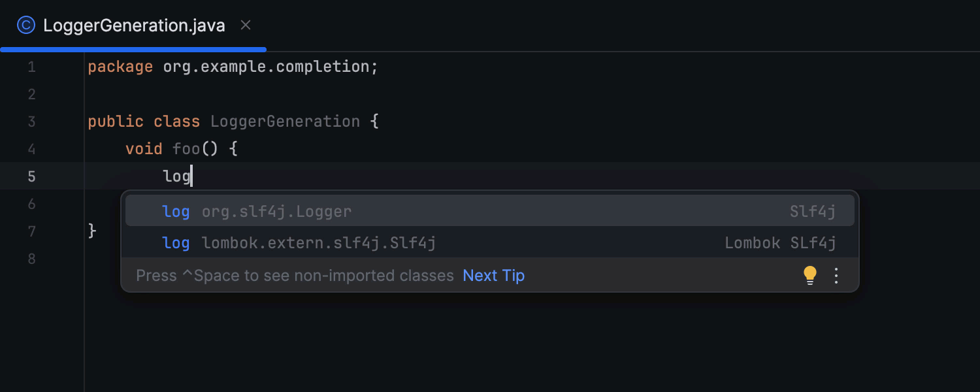Click the org.example.completion package name
The width and height of the screenshot is (980, 392).
click(267, 67)
